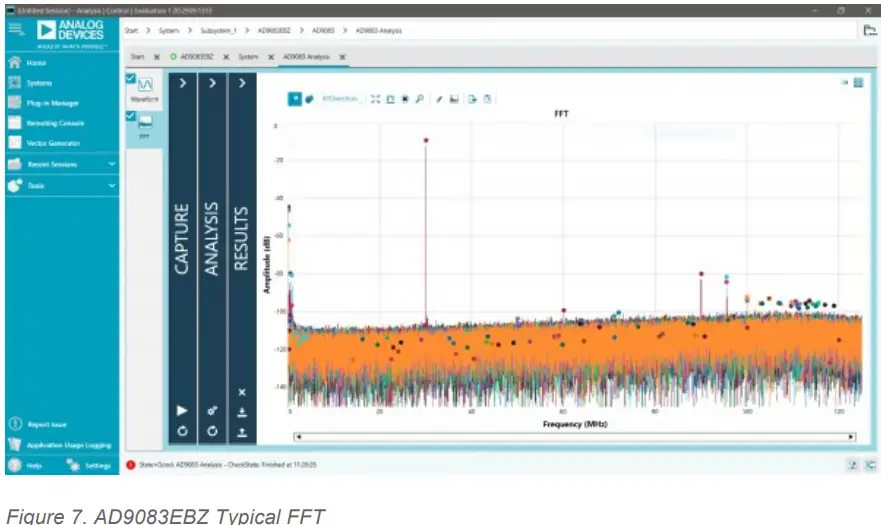Click the grid layout icon top-right of plot
Viewport: 881px width, 525px height.
click(x=859, y=83)
